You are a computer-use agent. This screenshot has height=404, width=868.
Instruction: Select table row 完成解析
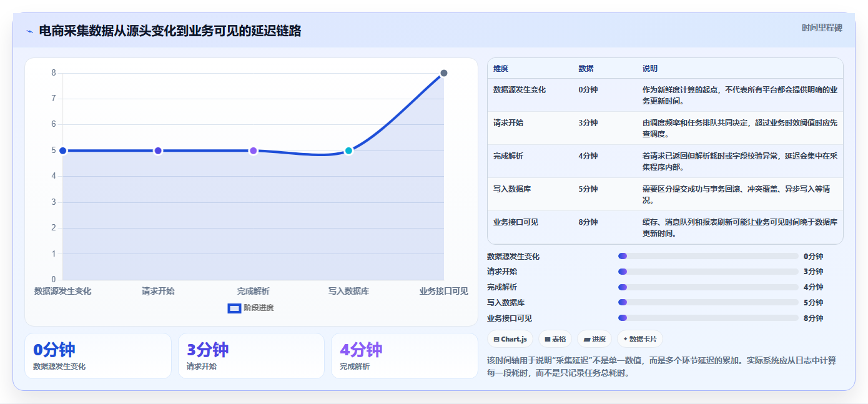pos(665,161)
